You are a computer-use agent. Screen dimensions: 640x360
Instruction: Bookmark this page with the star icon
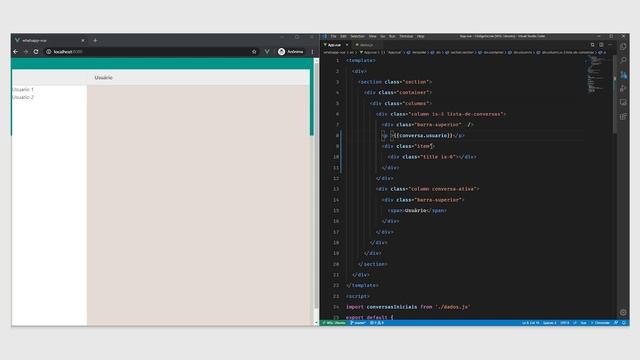tap(254, 52)
